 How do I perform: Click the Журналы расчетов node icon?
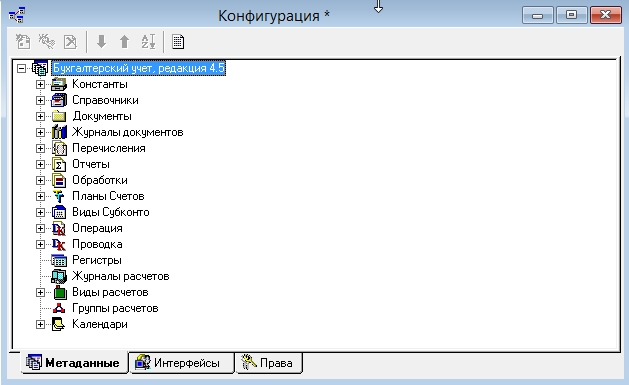[x=59, y=276]
